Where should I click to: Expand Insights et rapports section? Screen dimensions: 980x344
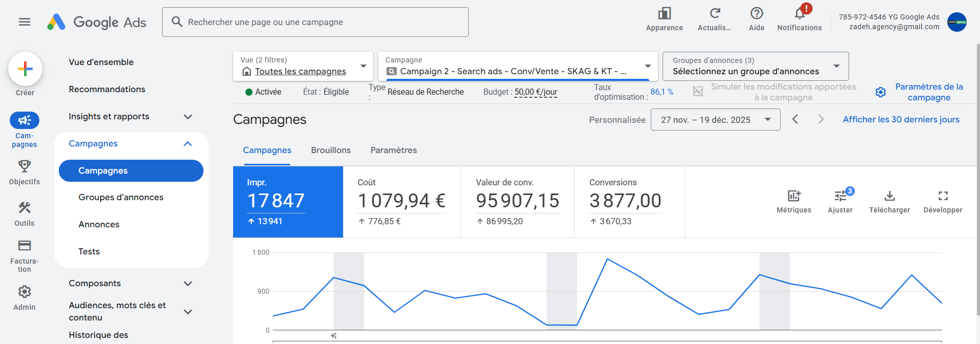click(188, 117)
